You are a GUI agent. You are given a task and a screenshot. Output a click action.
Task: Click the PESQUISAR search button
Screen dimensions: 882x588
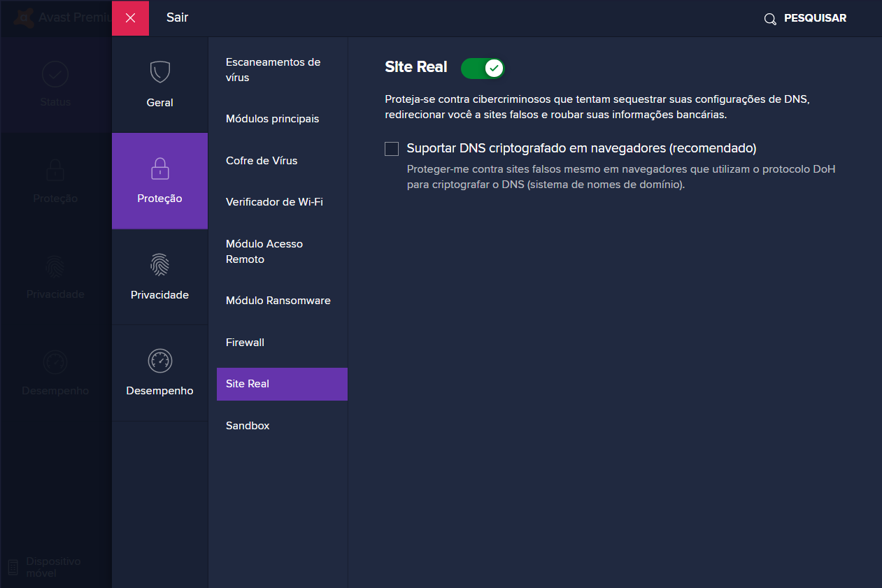point(815,18)
